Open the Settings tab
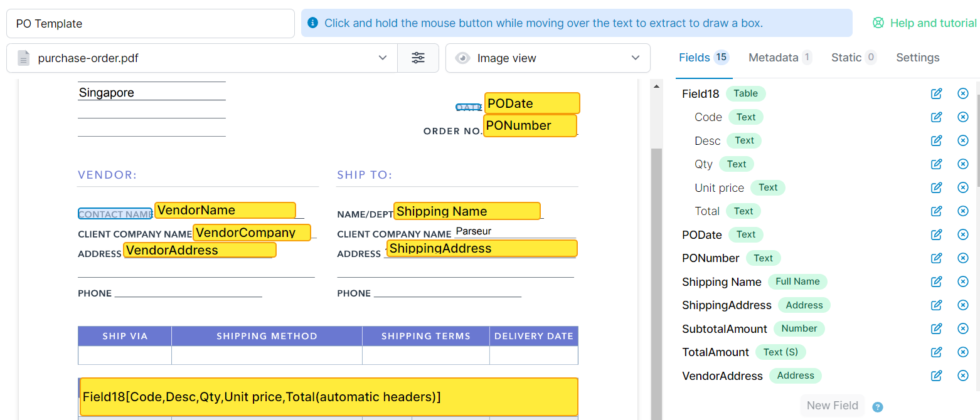Viewport: 980px width, 420px height. tap(917, 57)
